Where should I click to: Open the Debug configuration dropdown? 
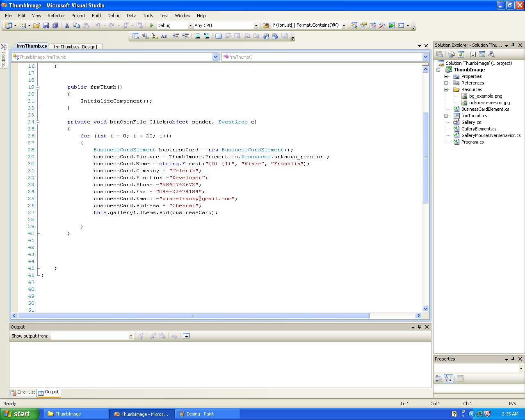190,25
